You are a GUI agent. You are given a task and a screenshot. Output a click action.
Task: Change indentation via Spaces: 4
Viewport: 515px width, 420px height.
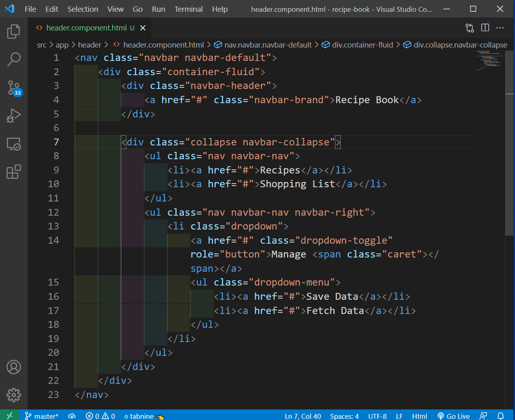tap(344, 416)
